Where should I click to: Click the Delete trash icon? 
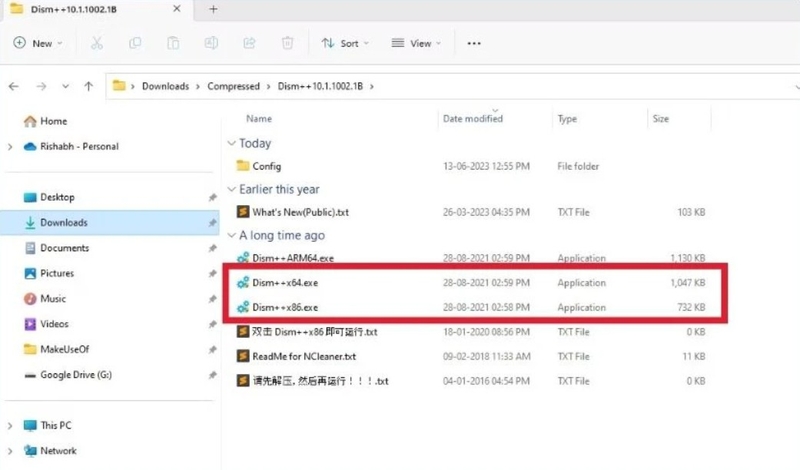[x=287, y=43]
